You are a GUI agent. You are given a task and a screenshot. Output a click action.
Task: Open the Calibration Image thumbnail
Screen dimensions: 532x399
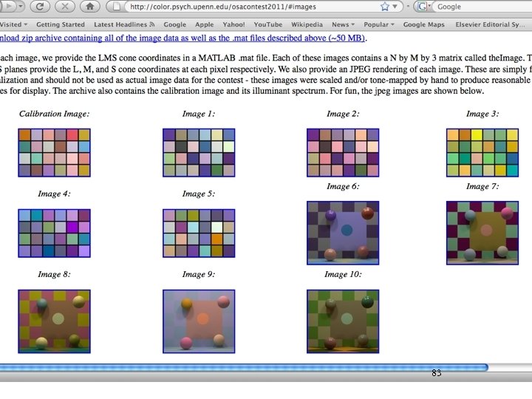coord(54,152)
